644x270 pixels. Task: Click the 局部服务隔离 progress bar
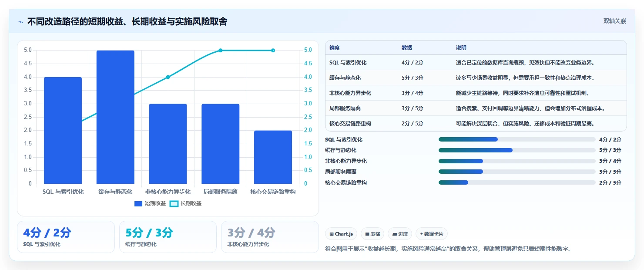coord(517,172)
